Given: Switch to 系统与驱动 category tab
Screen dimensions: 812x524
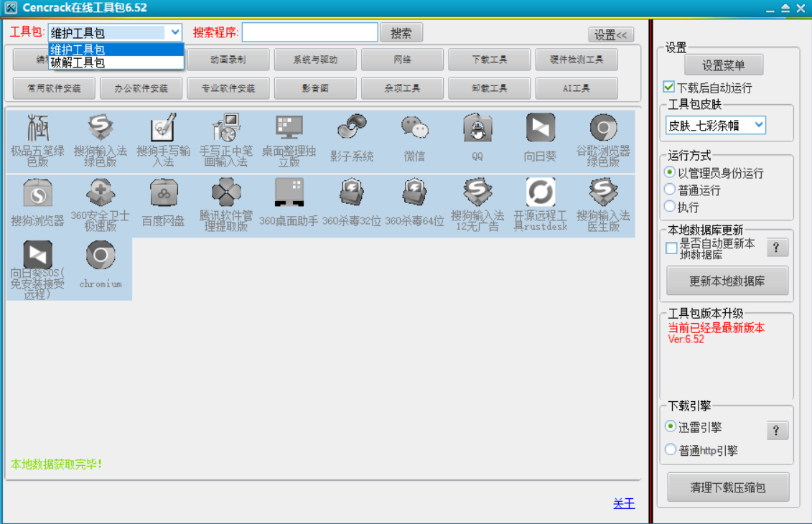Looking at the screenshot, I should (x=315, y=60).
